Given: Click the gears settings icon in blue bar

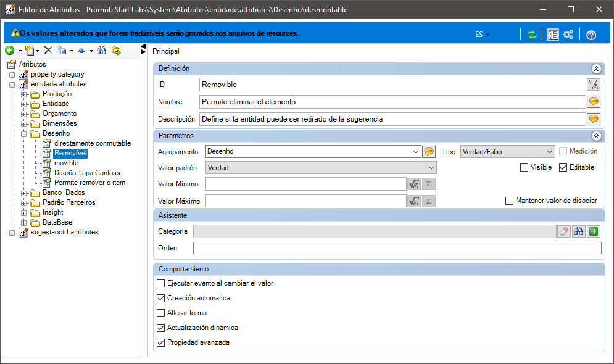Looking at the screenshot, I should (x=568, y=35).
